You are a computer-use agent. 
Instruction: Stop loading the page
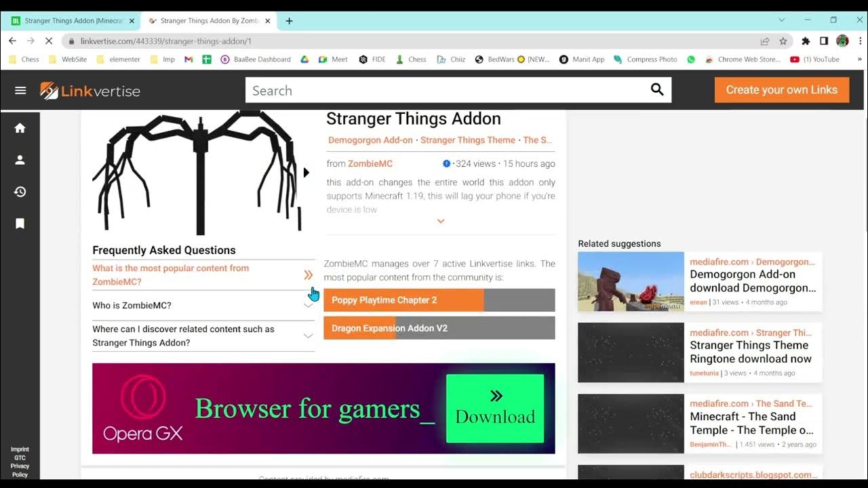coord(49,41)
